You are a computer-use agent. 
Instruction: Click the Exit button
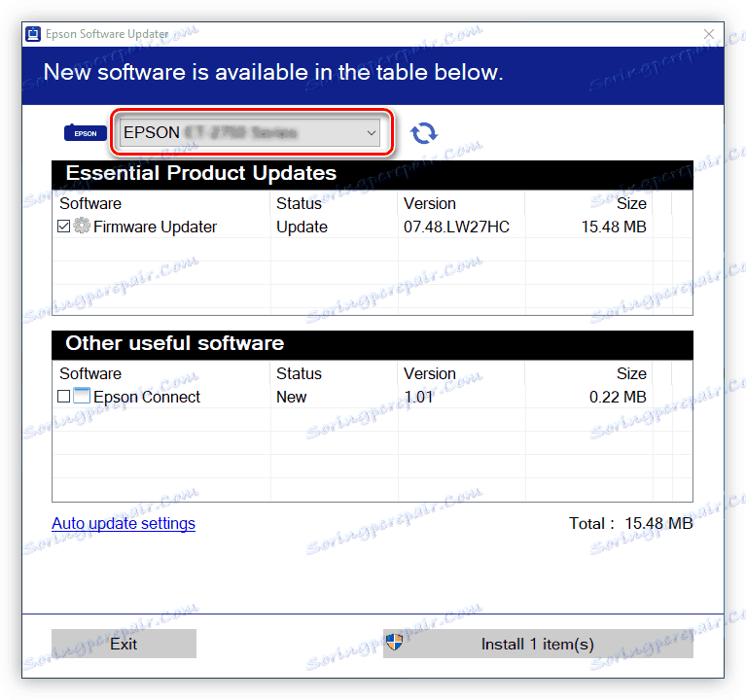[124, 644]
